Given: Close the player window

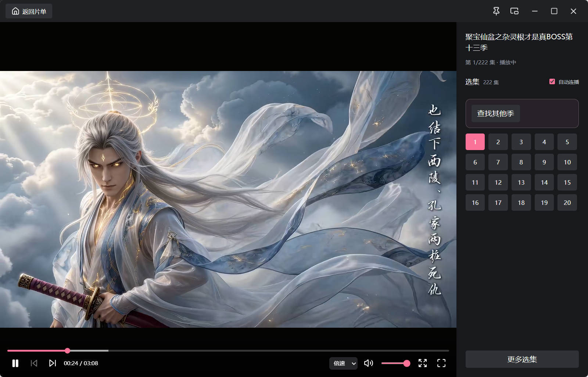Looking at the screenshot, I should coord(573,11).
